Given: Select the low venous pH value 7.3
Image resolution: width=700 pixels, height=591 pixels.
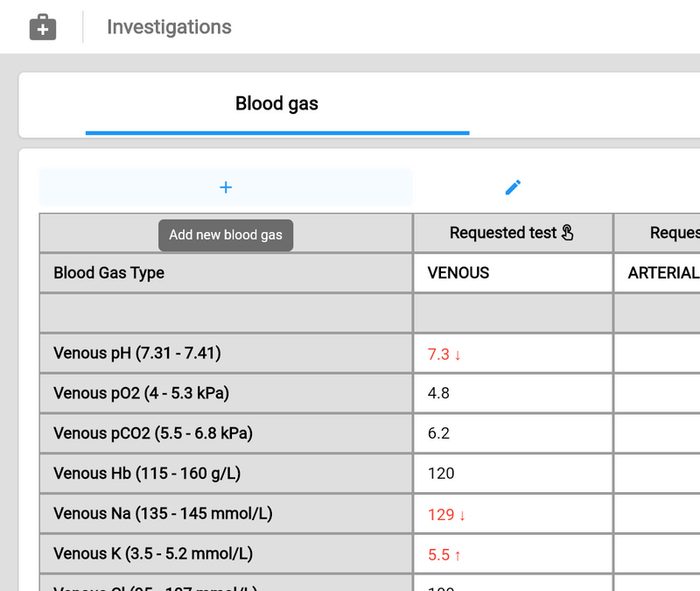Looking at the screenshot, I should coord(439,354).
